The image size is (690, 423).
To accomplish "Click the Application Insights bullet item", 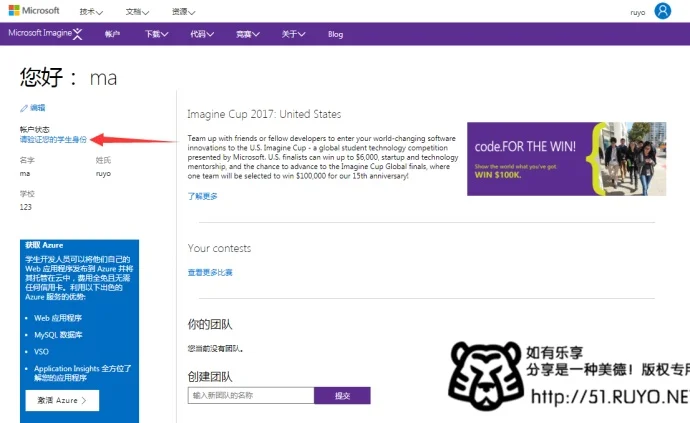I will pos(83,373).
